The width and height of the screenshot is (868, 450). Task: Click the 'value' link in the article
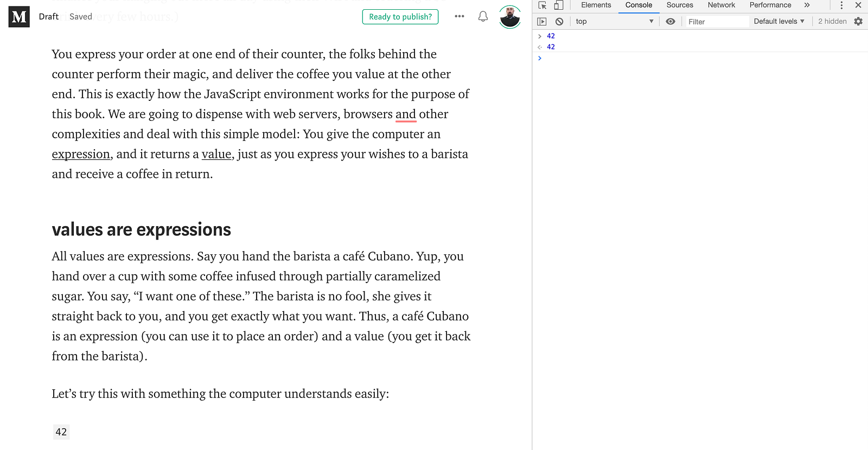216,155
